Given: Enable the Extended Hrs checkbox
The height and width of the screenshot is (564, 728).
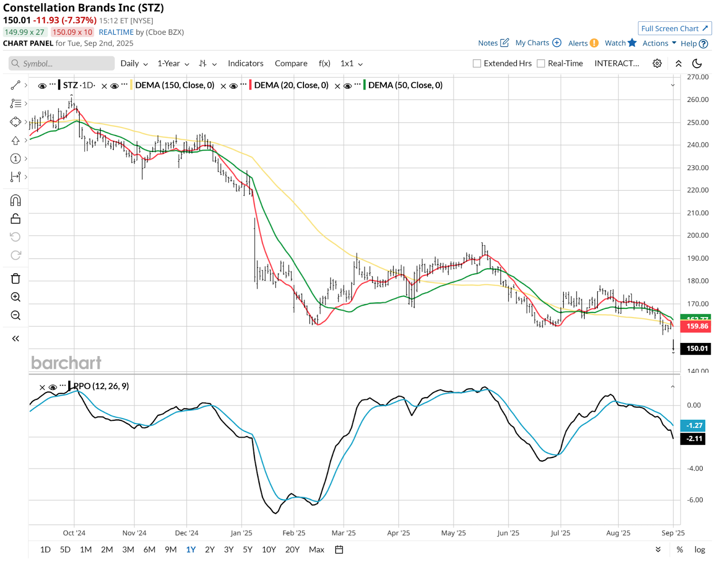Looking at the screenshot, I should (x=477, y=64).
